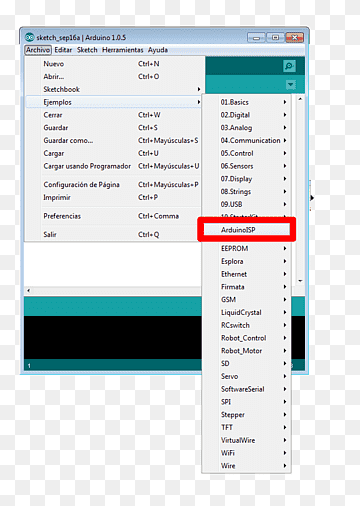Open Esplora examples submenu
Screen dimensions: 360x506
pyautogui.click(x=247, y=261)
